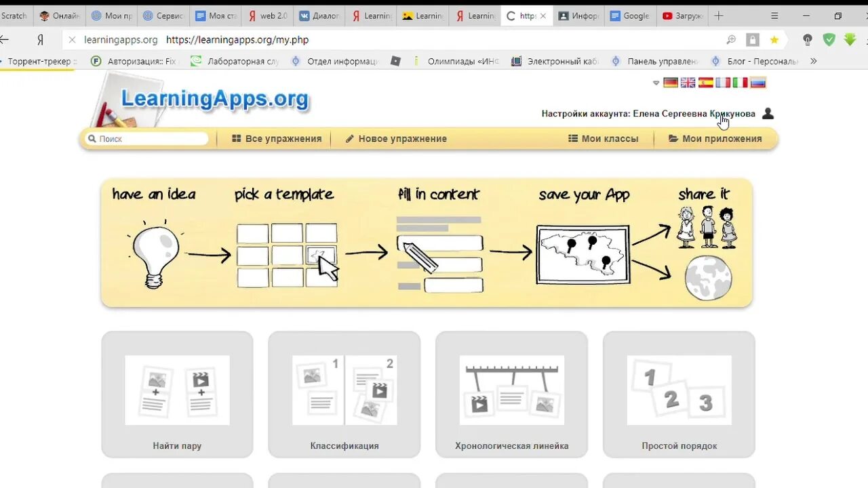This screenshot has width=868, height=488.
Task: Open a new tab with plus button
Action: pos(719,16)
